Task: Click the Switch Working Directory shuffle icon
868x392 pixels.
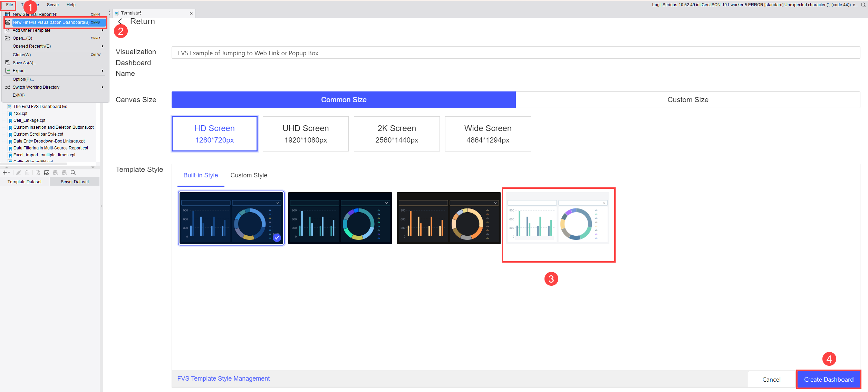Action: click(x=7, y=87)
